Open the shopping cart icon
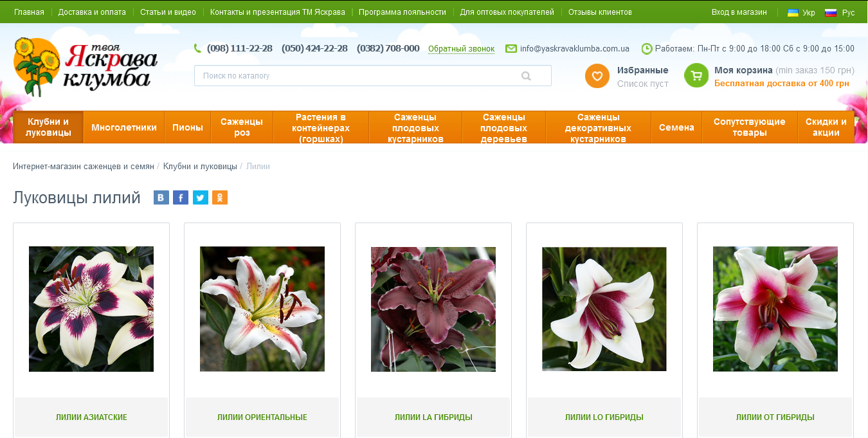Viewport: 868px width, 438px height. click(696, 76)
